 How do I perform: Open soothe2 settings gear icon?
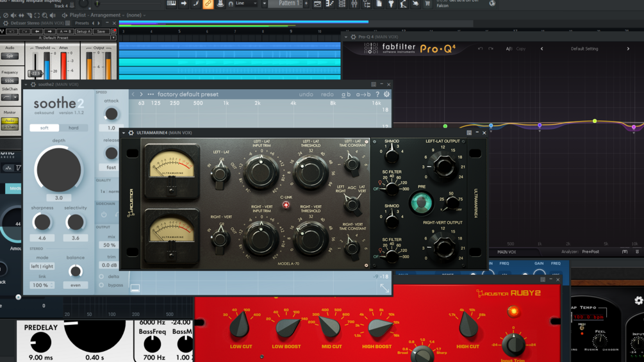pyautogui.click(x=386, y=94)
